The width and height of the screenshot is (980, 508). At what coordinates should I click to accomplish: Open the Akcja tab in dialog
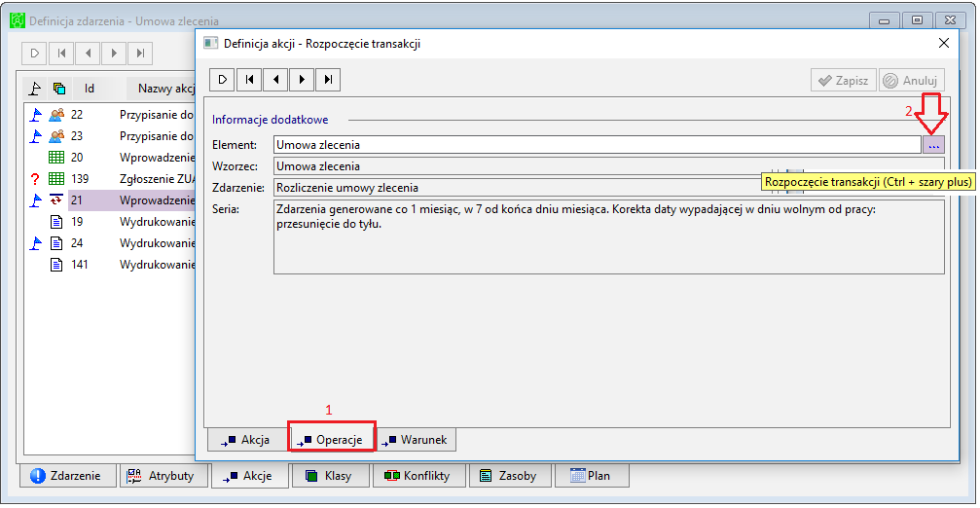tap(247, 440)
